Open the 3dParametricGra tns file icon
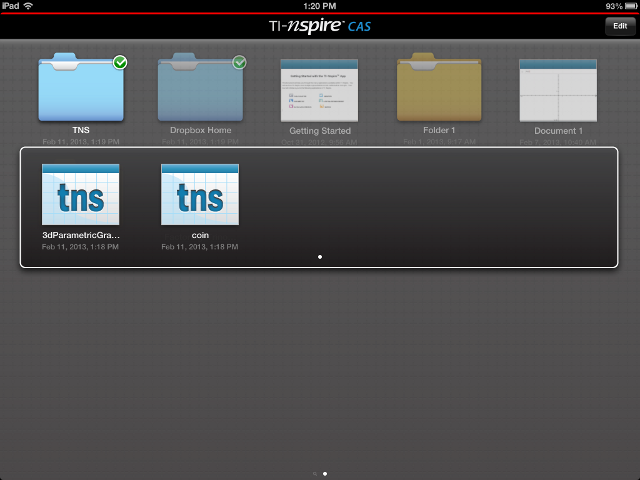This screenshot has width=640, height=480. tap(81, 194)
